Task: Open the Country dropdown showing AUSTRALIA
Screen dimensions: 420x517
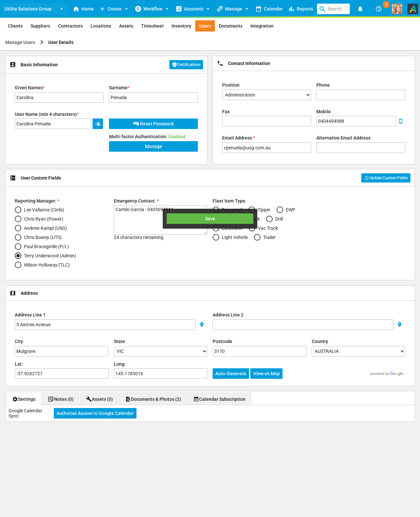Action: coord(358,351)
